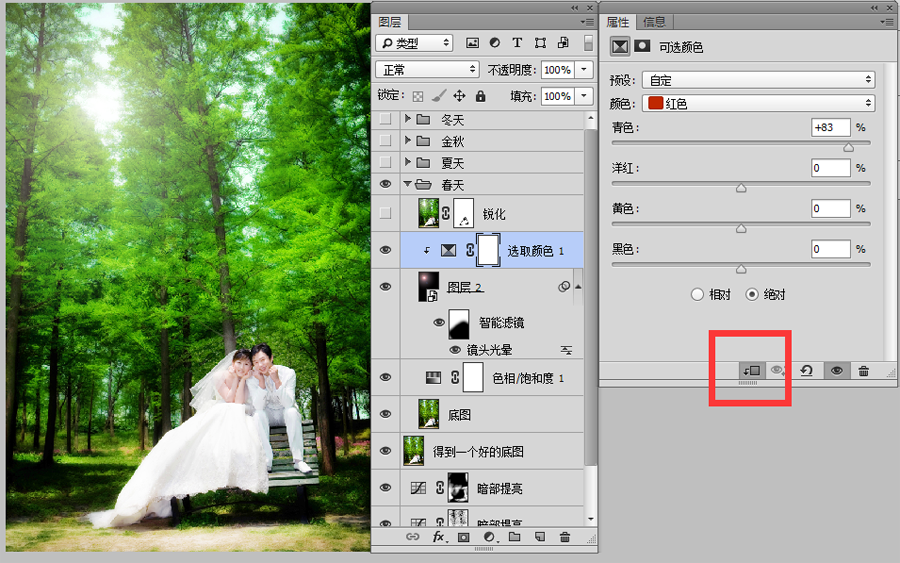This screenshot has height=563, width=900.
Task: Switch to the 信息 tab
Action: click(654, 22)
